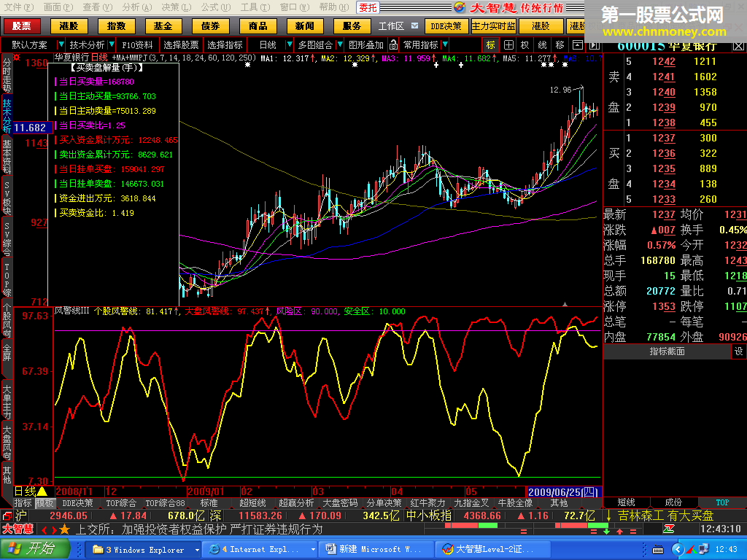Open the 多图组合 dropdown arrow
747x560 pixels.
click(340, 44)
